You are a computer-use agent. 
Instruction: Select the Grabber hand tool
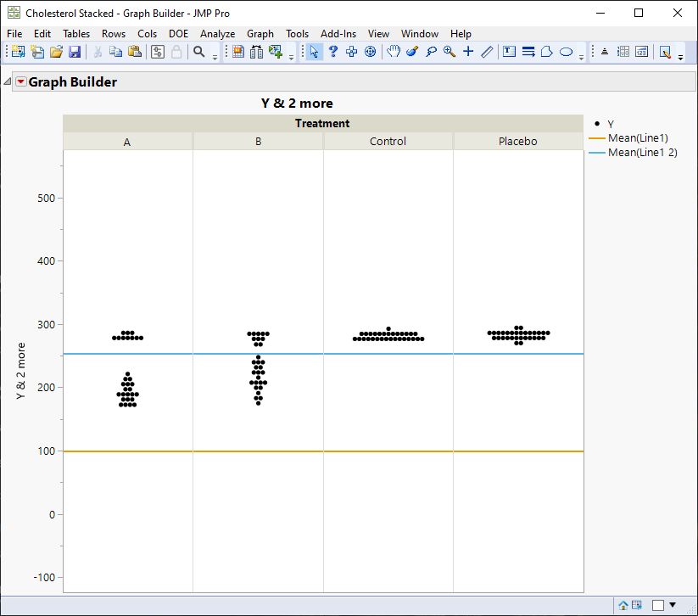(394, 52)
